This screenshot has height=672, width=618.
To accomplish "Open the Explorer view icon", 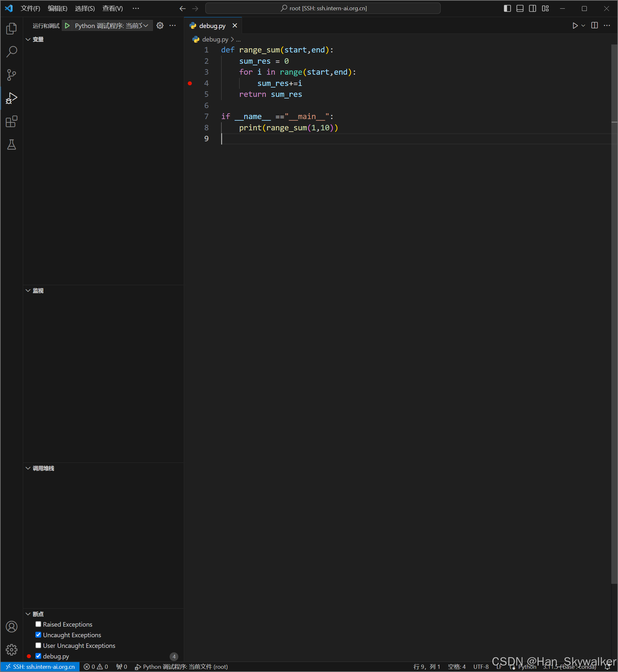I will pos(11,29).
